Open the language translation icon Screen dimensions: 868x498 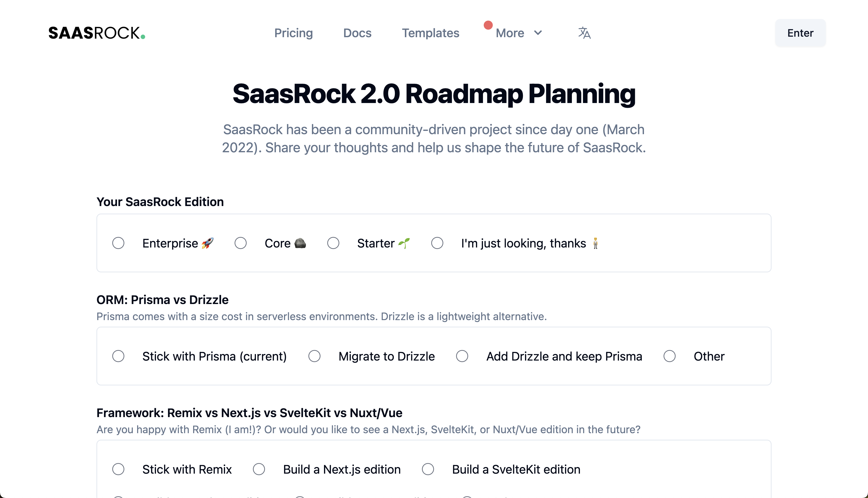[585, 33]
